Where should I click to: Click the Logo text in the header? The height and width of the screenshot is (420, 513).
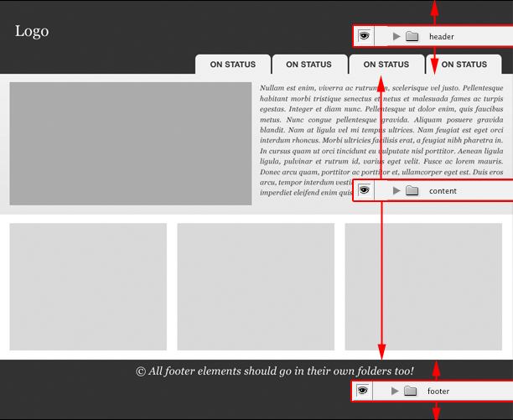(x=32, y=32)
